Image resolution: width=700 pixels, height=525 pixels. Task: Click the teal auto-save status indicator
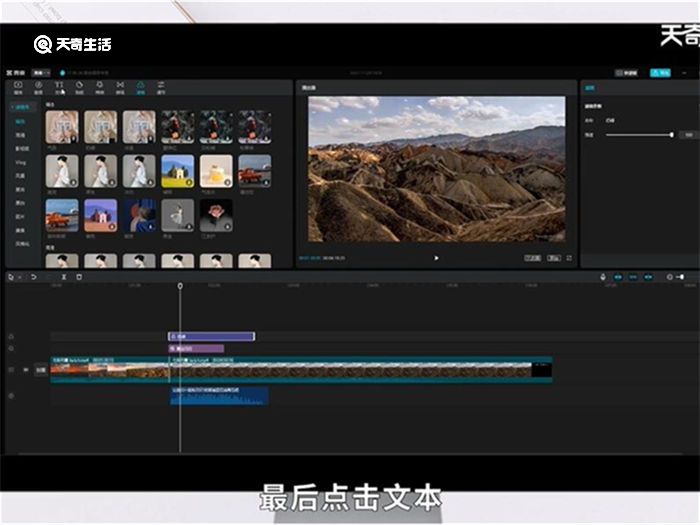point(62,72)
